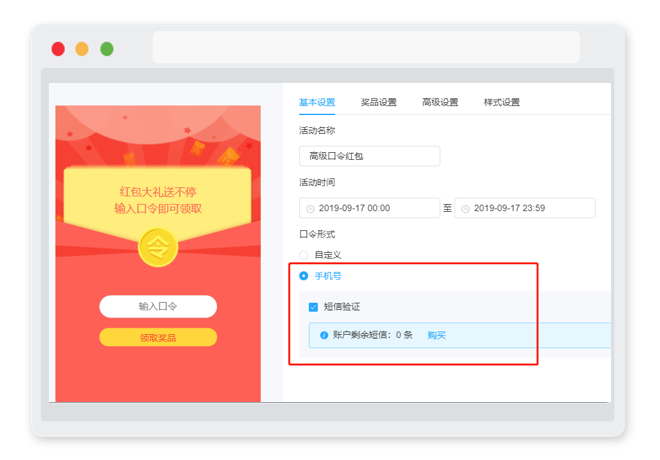Click the 口令形式 label
Screen dimensions: 660x460
tap(317, 234)
